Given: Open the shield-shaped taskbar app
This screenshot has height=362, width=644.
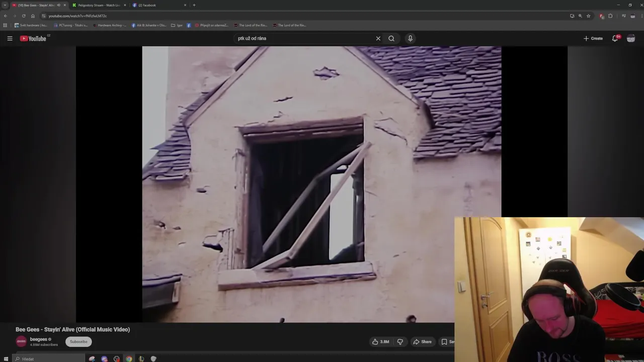Looking at the screenshot, I should point(153,358).
